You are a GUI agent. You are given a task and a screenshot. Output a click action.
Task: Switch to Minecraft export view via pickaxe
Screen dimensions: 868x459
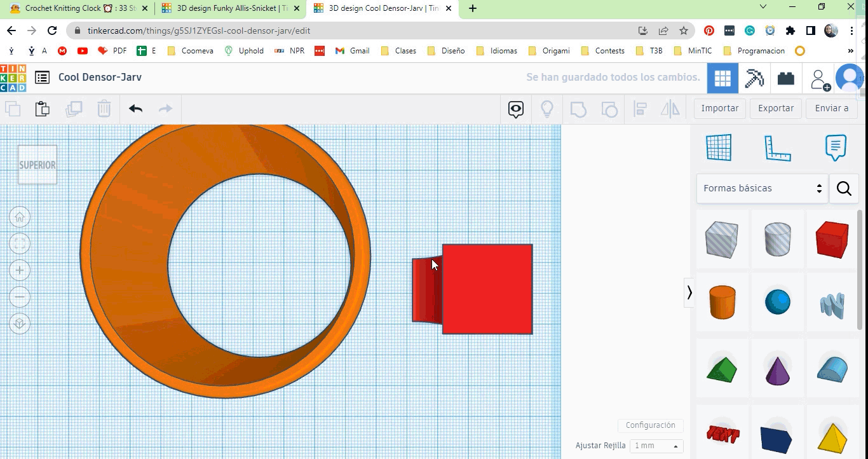754,78
